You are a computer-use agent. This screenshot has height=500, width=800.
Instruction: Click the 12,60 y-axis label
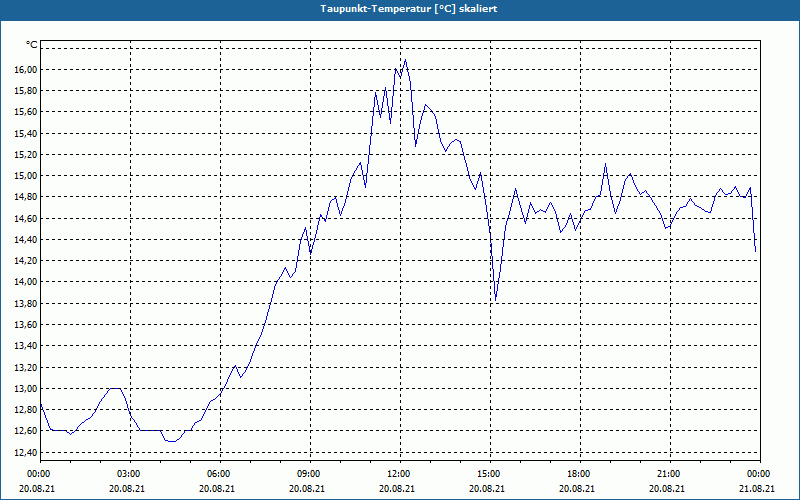(28, 431)
